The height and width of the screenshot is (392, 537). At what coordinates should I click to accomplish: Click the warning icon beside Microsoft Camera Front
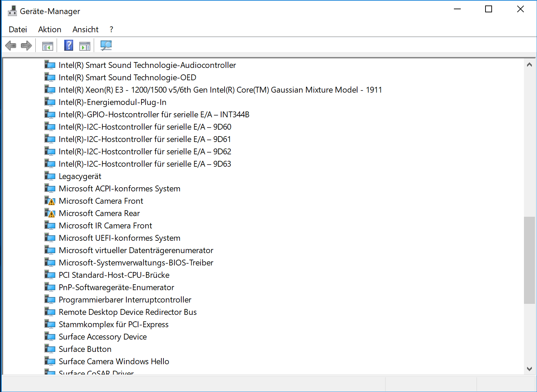(x=50, y=201)
